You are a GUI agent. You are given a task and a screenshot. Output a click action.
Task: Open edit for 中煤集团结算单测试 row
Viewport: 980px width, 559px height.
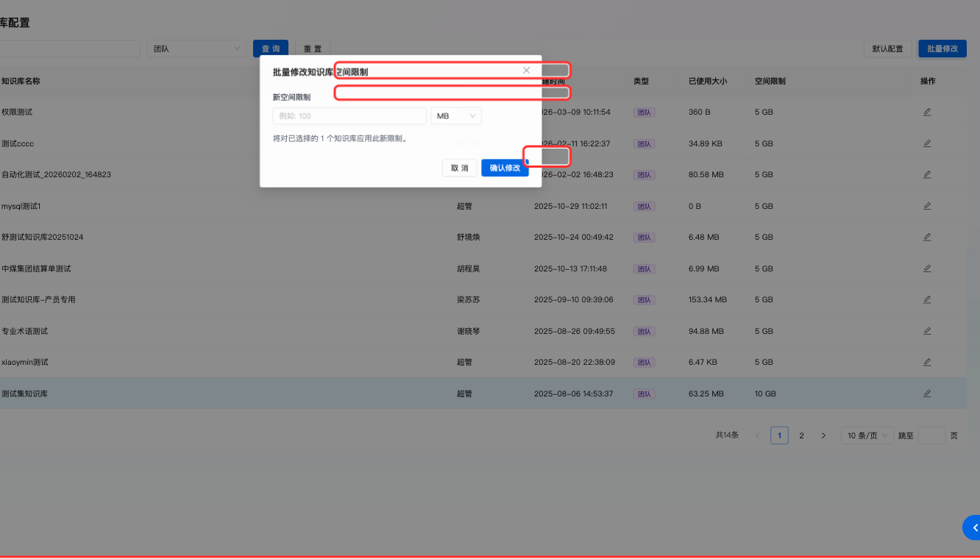coord(927,268)
